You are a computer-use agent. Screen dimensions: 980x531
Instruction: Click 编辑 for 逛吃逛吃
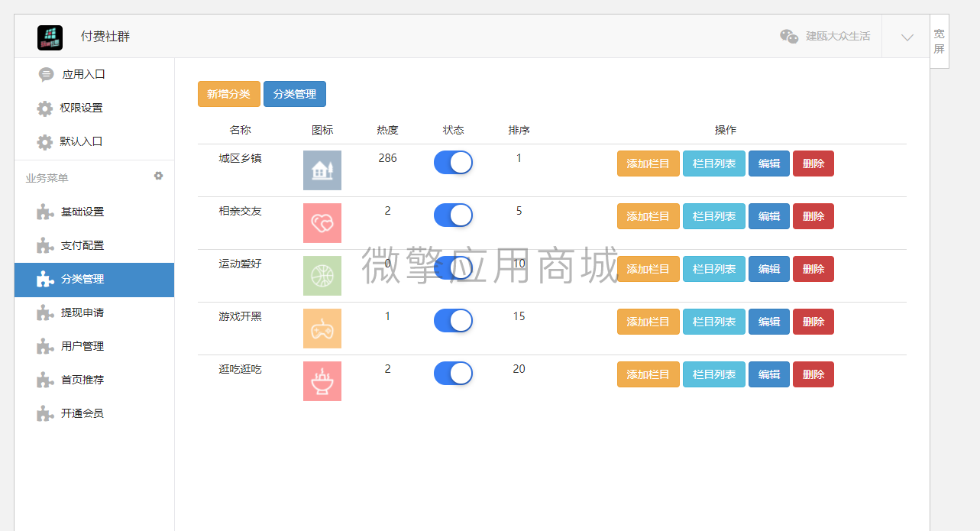pos(769,374)
